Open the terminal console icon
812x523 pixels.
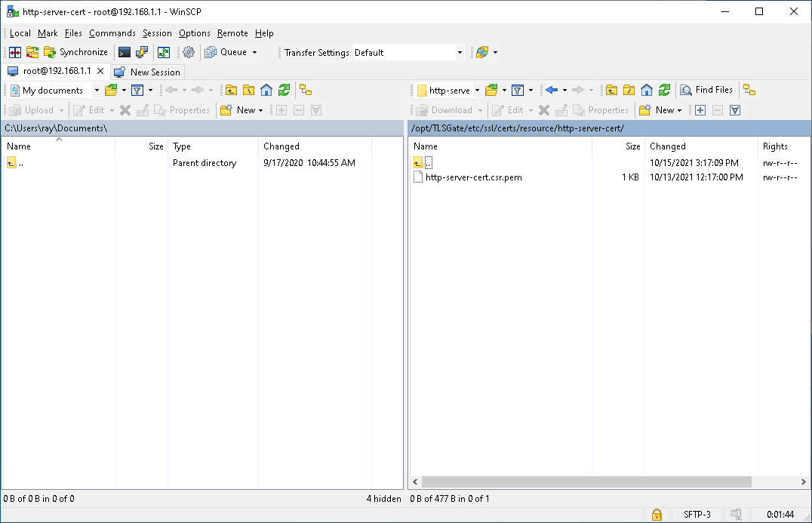tap(125, 52)
